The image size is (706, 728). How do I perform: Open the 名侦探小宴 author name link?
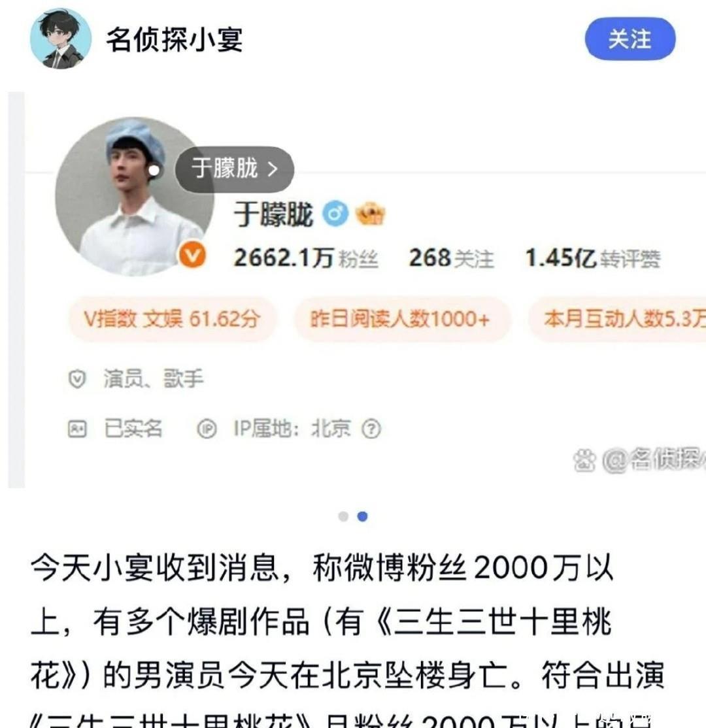[175, 39]
